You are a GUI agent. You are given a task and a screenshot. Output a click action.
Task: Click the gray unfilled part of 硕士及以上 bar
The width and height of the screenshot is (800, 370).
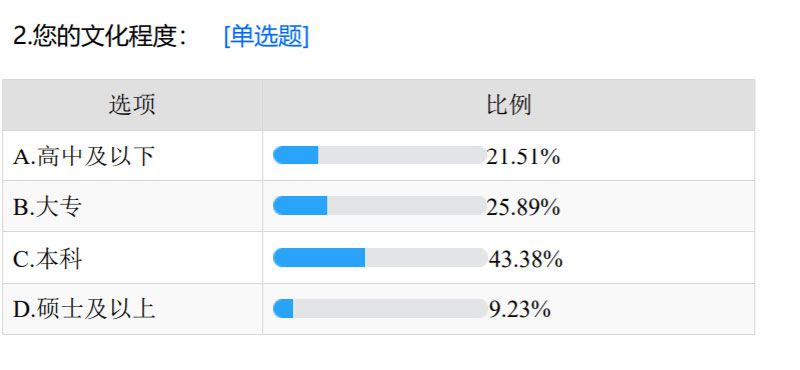(391, 309)
